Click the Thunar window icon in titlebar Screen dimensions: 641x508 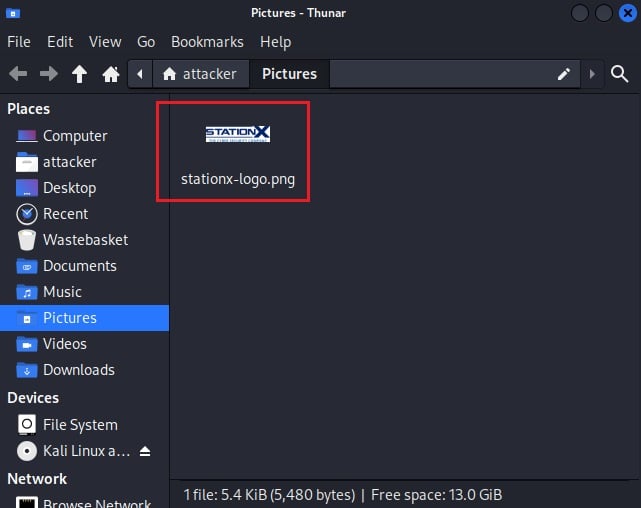13,13
